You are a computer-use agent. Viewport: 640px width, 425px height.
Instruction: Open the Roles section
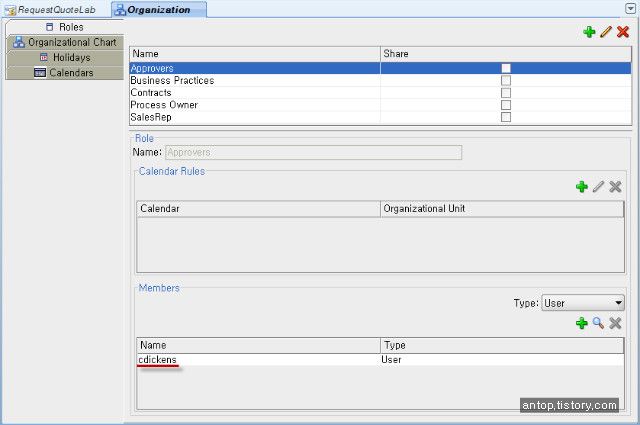click(65, 27)
